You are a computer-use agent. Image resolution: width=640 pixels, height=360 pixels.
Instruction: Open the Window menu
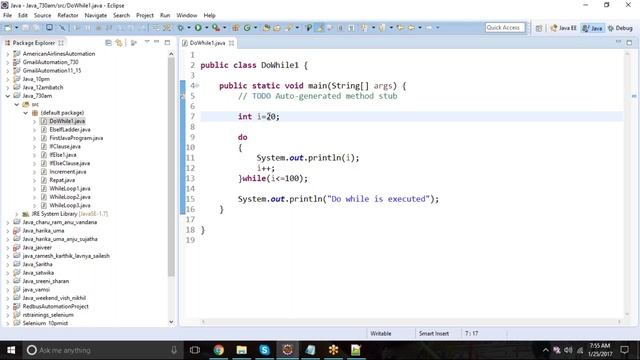click(187, 15)
